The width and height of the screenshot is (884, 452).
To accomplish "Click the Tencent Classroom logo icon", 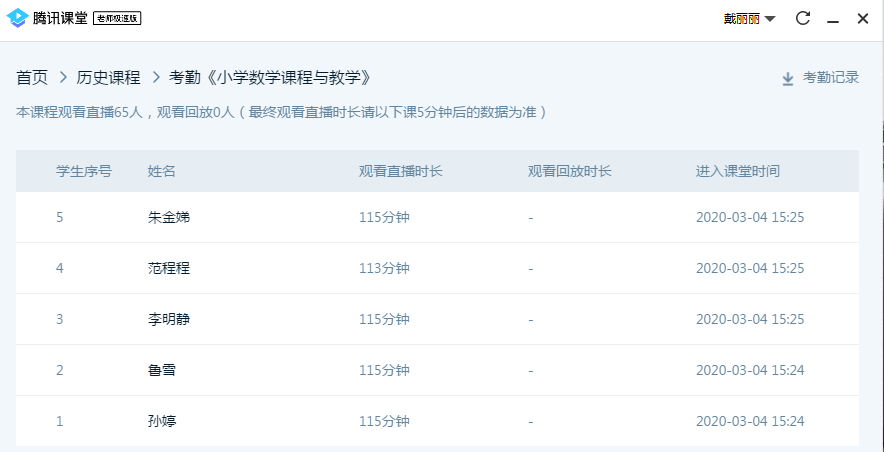I will pyautogui.click(x=17, y=18).
